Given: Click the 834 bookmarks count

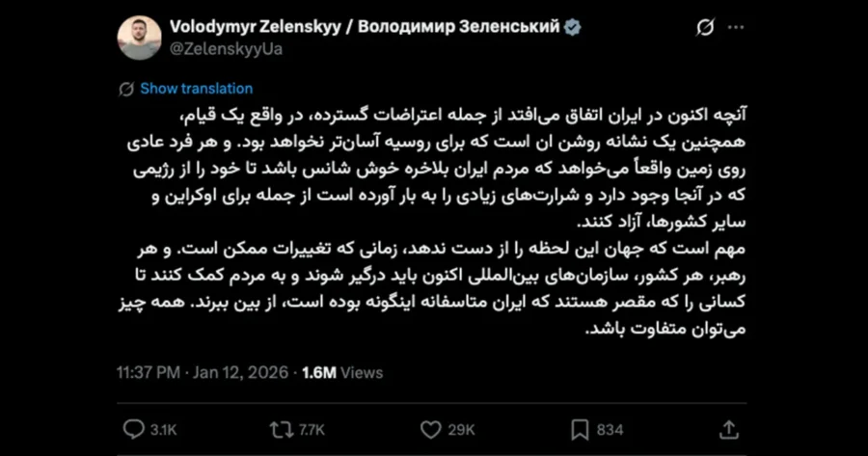Looking at the screenshot, I should (610, 430).
